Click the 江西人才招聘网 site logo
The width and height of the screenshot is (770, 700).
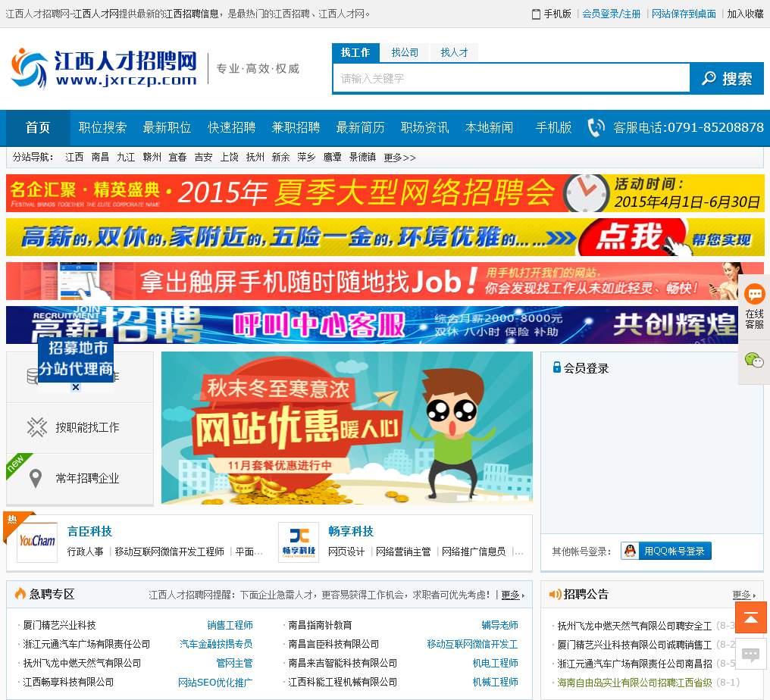click(x=104, y=69)
